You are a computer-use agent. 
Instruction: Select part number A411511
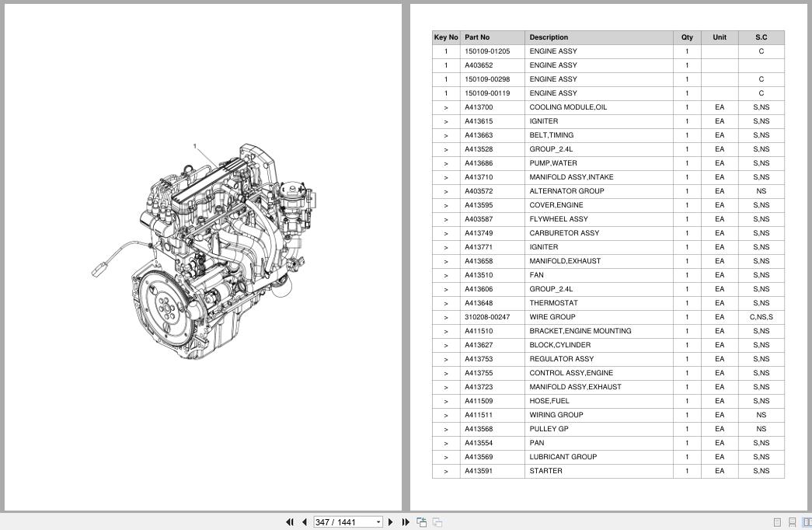click(x=479, y=415)
